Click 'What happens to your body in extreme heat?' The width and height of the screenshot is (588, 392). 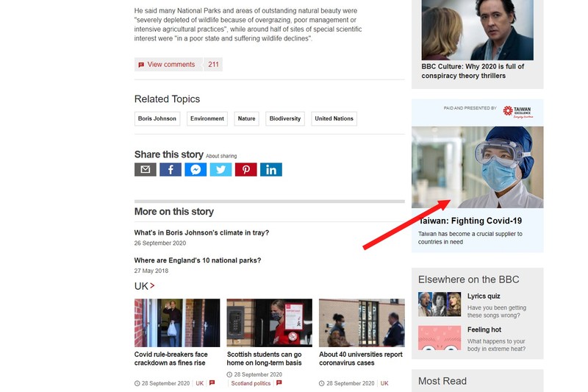[x=497, y=345]
